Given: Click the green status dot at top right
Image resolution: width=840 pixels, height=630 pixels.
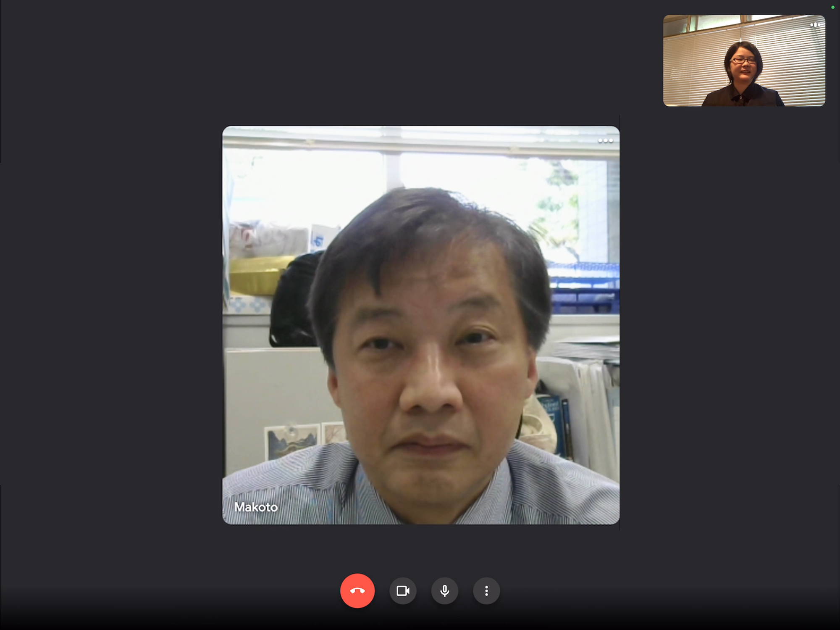Looking at the screenshot, I should click(833, 7).
